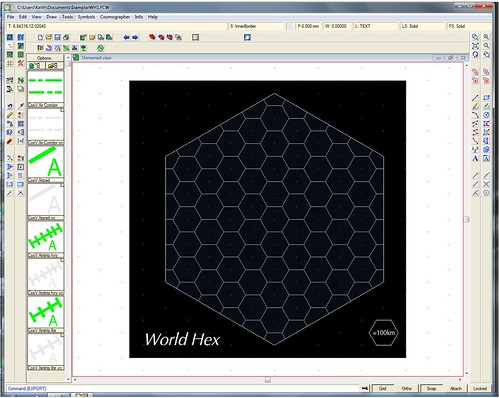
Task: Click the Locked button in status bar
Action: click(x=480, y=388)
